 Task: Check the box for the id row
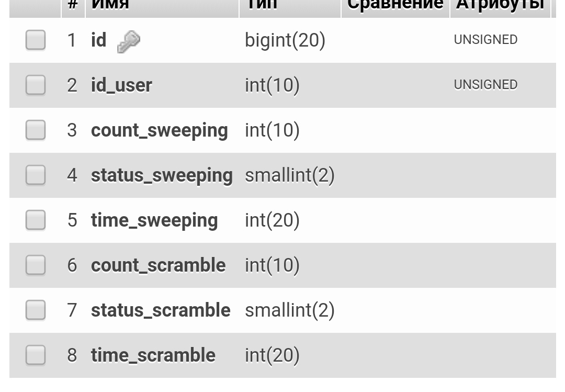click(36, 40)
